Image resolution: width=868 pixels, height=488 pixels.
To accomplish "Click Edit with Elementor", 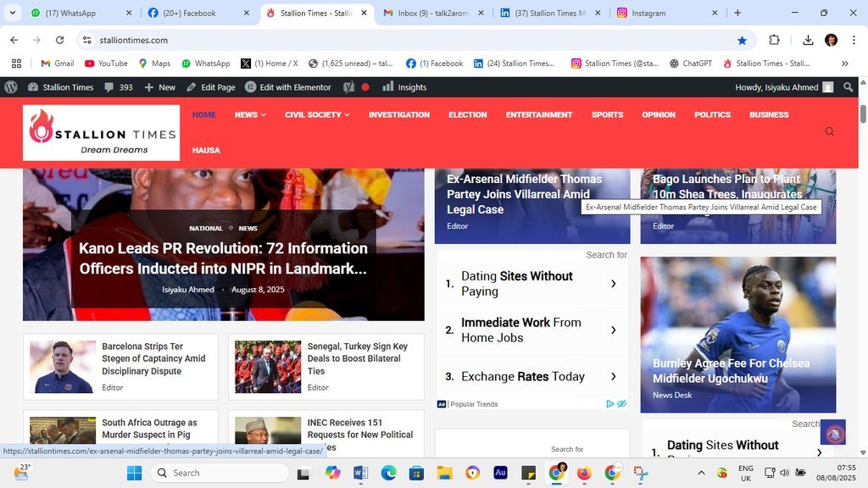I will pos(288,87).
